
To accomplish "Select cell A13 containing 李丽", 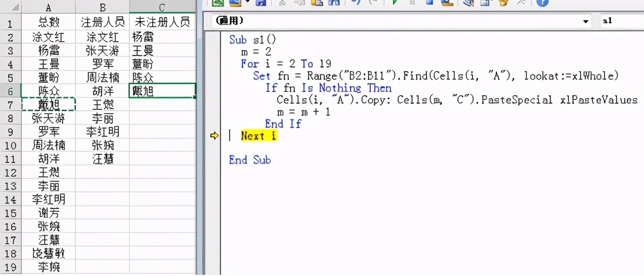I will [48, 186].
